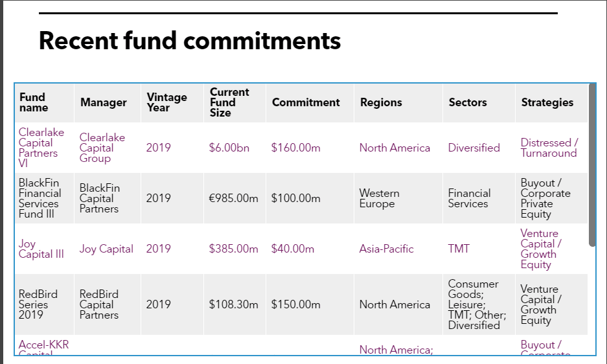Screen dimensions: 607x364
Task: Click the vintage year 2019 in Clearlake row
Action: [x=158, y=148]
